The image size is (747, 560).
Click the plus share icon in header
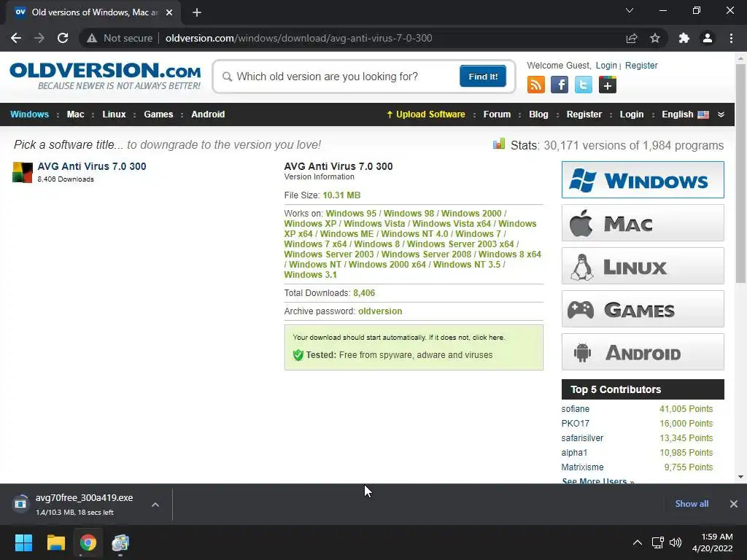click(608, 85)
